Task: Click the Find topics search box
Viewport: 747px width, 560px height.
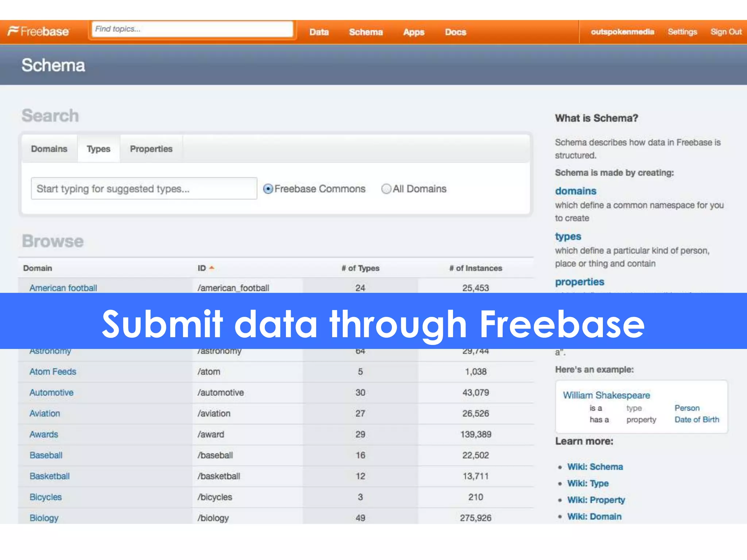Action: point(192,29)
